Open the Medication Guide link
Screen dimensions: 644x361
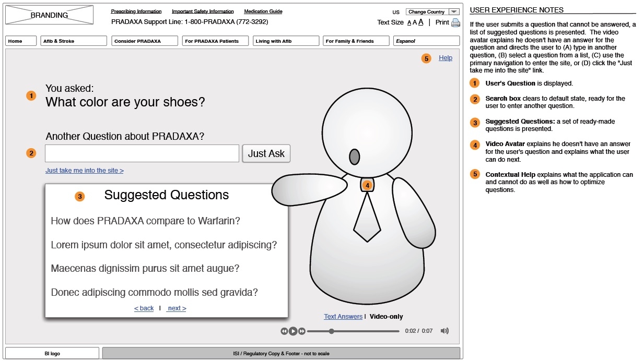(x=263, y=11)
